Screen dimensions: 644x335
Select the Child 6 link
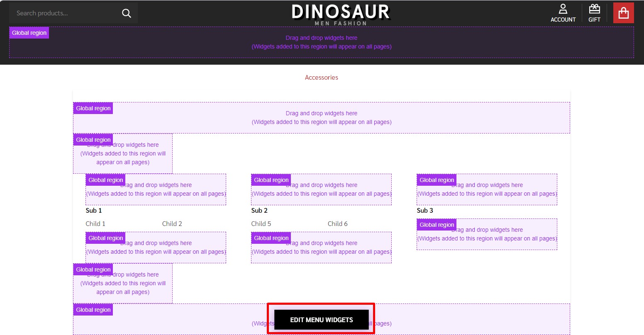(x=338, y=224)
